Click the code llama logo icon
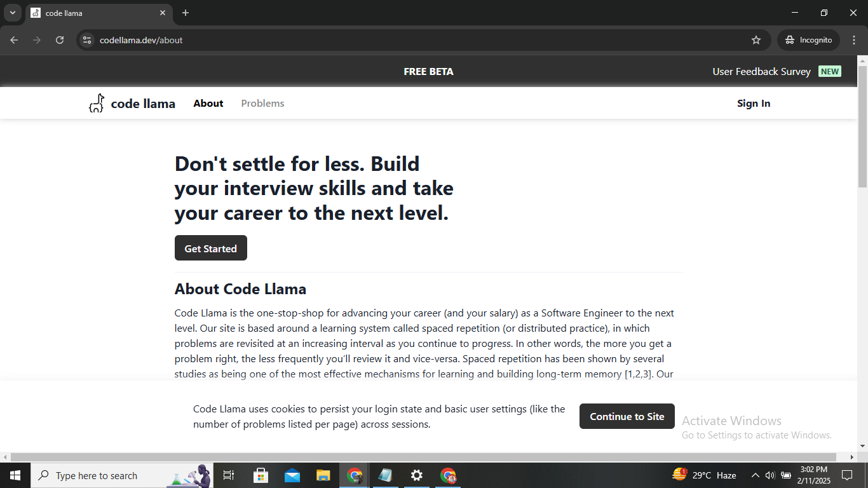Image resolution: width=868 pixels, height=488 pixels. [x=97, y=103]
